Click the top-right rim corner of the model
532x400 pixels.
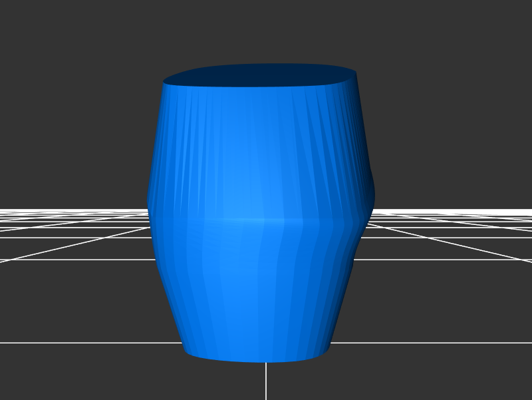354,73
